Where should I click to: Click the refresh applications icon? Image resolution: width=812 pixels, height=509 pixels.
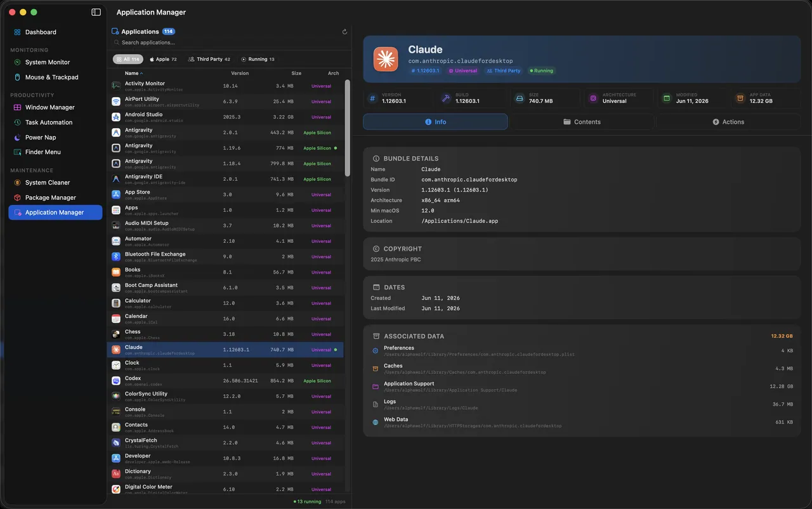(x=344, y=32)
